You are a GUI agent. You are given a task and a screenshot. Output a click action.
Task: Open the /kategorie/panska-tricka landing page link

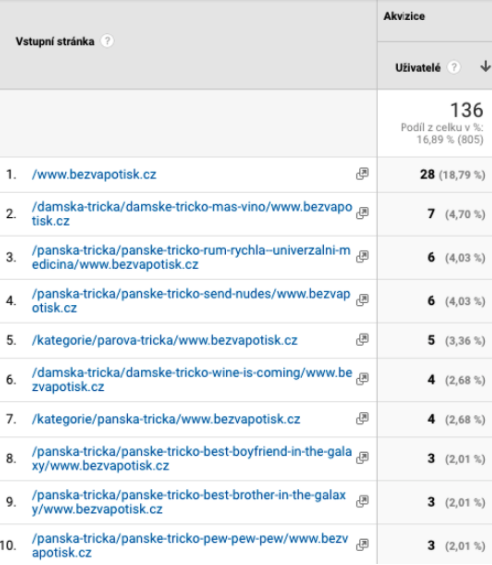coord(166,419)
